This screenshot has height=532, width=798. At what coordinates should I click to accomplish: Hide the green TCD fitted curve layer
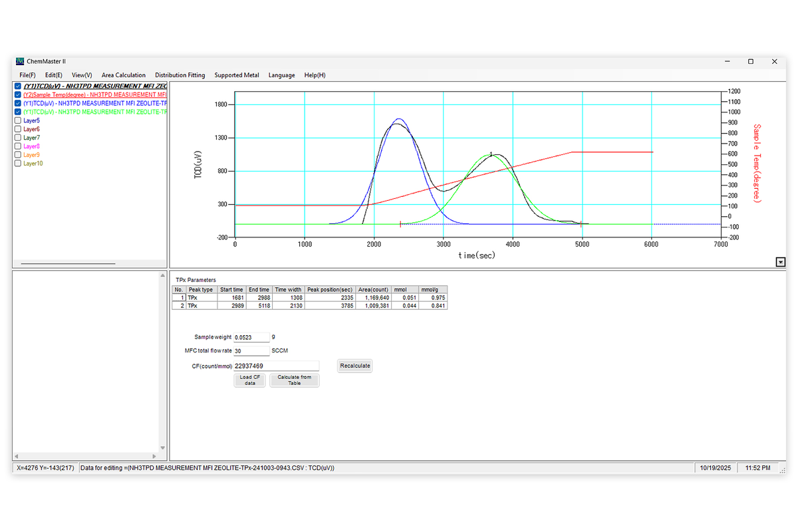[x=18, y=112]
